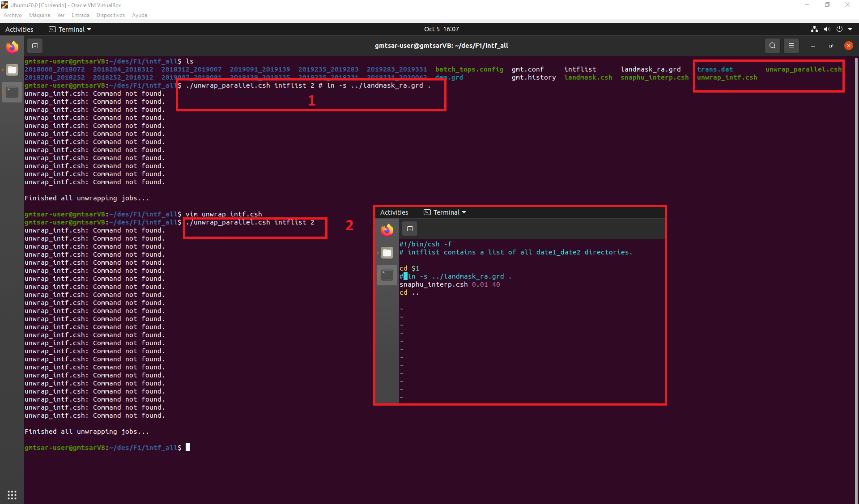The width and height of the screenshot is (859, 504).
Task: Expand the system status chevron
Action: click(x=850, y=29)
